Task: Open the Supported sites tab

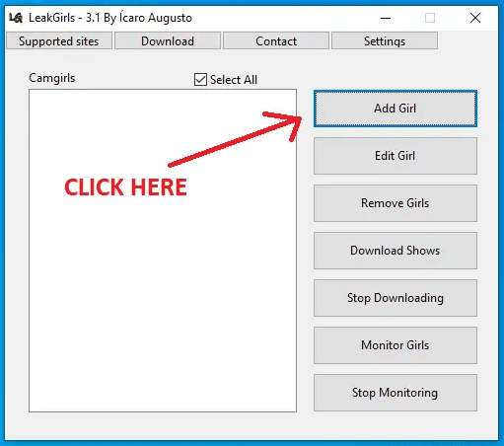Action: [x=59, y=40]
